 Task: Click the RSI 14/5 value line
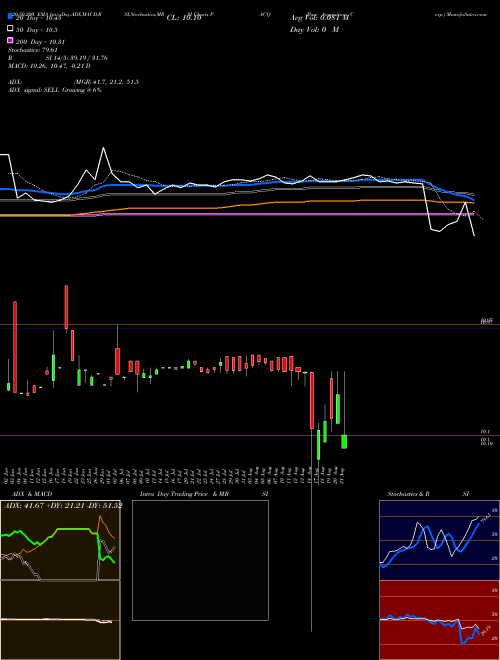(x=58, y=58)
